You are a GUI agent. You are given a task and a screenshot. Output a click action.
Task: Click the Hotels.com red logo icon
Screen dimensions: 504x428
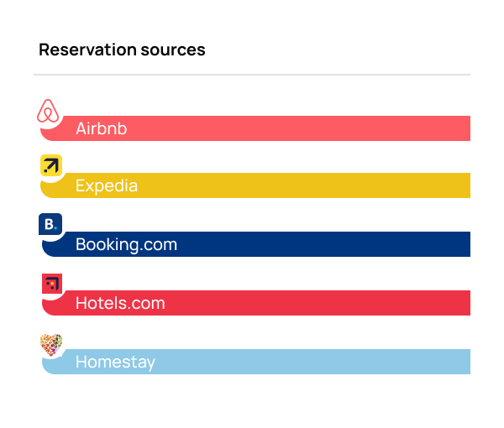tap(52, 284)
